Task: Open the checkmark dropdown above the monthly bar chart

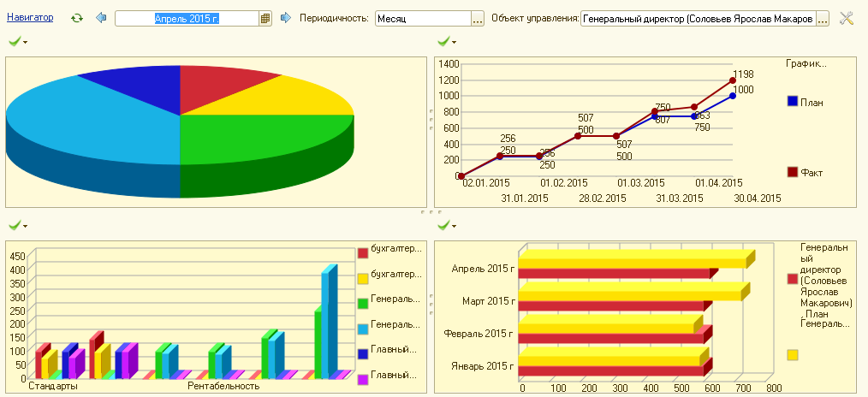Action: pyautogui.click(x=454, y=226)
